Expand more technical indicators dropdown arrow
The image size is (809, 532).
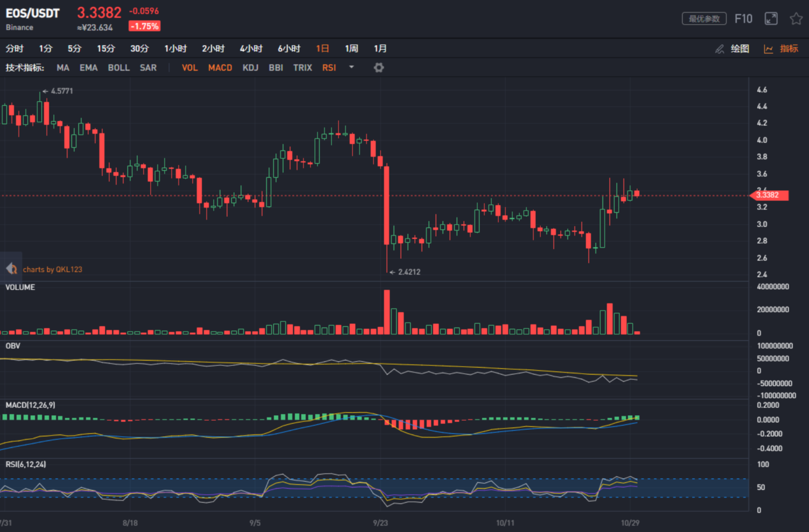coord(352,67)
